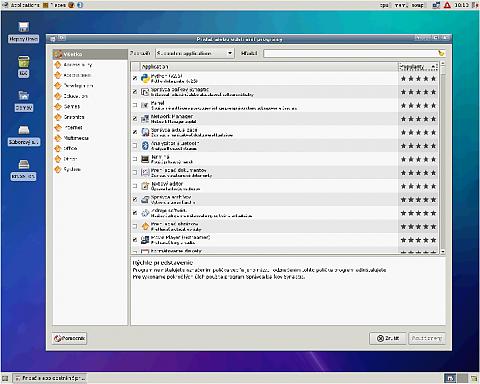Image resolution: width=480 pixels, height=384 pixels.
Task: Click the clock in top panel
Action: click(461, 5)
